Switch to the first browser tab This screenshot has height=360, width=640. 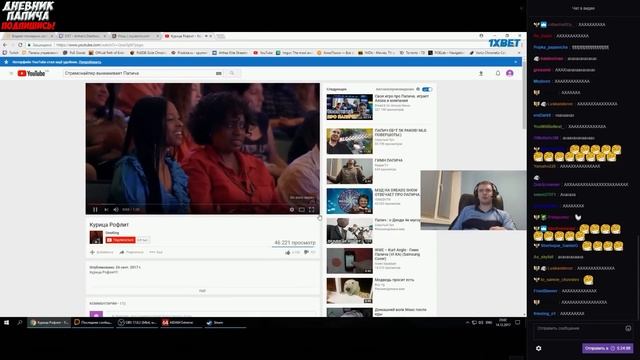(x=29, y=36)
